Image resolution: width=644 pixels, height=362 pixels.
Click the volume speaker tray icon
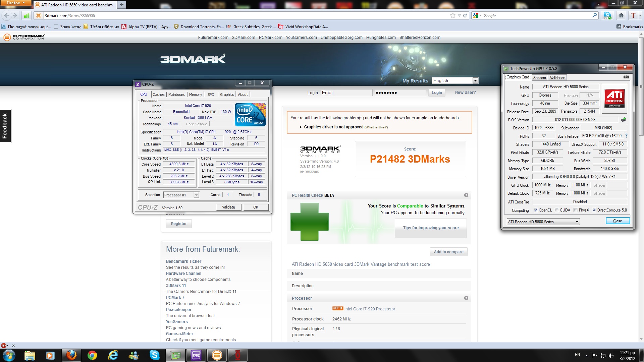(x=611, y=356)
